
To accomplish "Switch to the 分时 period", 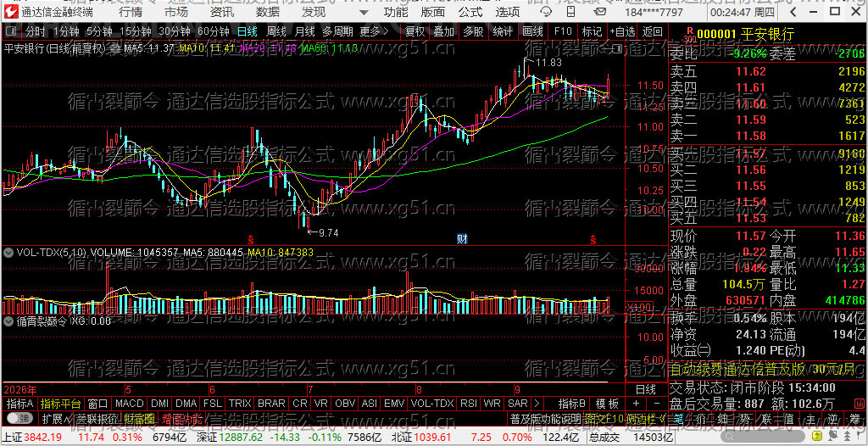I will (x=36, y=32).
